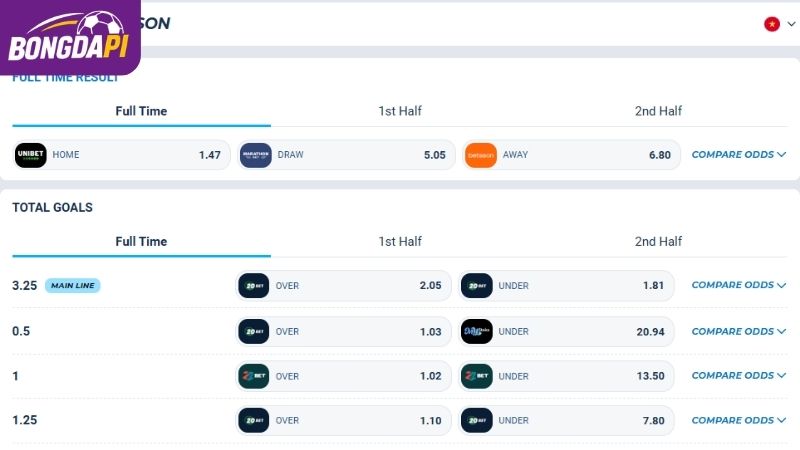Image resolution: width=800 pixels, height=450 pixels.
Task: Choose Over 1 at 1.02
Action: coord(343,376)
